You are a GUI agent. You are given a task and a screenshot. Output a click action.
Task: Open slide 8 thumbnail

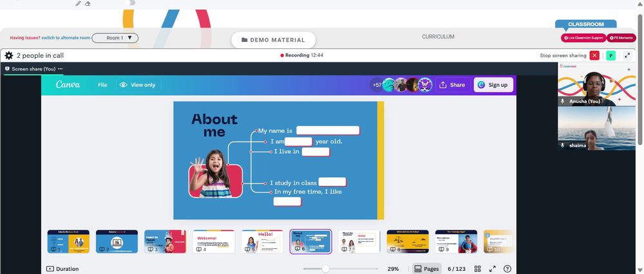coord(408,242)
